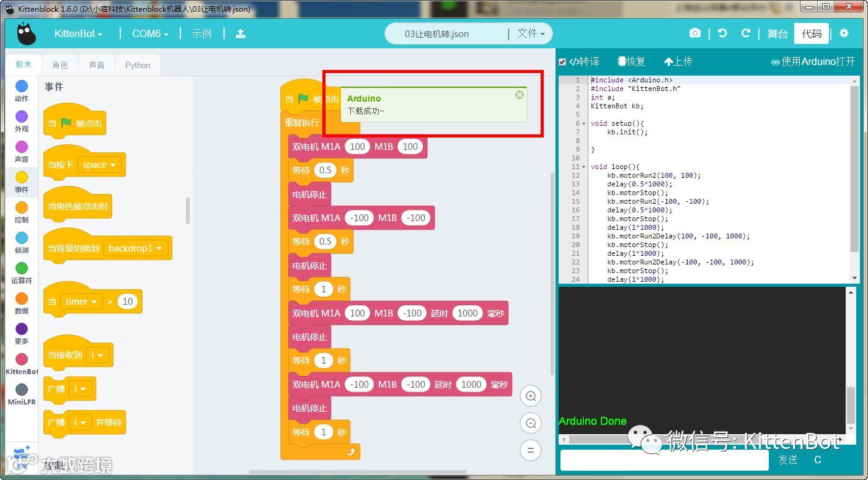
Task: Open the i dropdown in 广播并等待 block
Action: click(x=80, y=422)
